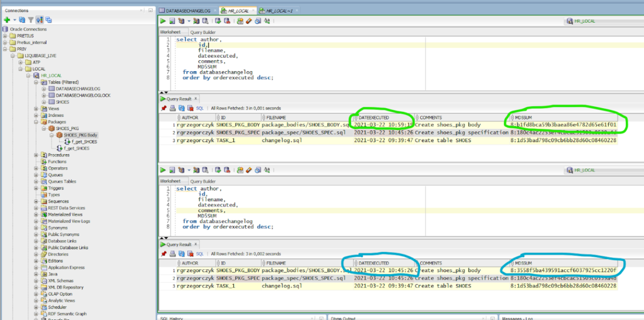Image resolution: width=644 pixels, height=320 pixels.
Task: Expand the ATP folder
Action: pos(21,62)
